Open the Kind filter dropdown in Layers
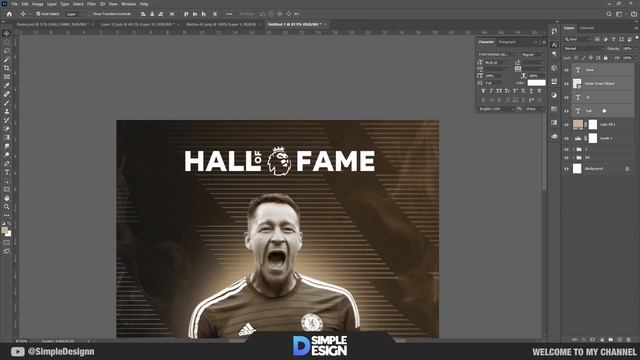Image resolution: width=640 pixels, height=360 pixels. click(x=578, y=39)
